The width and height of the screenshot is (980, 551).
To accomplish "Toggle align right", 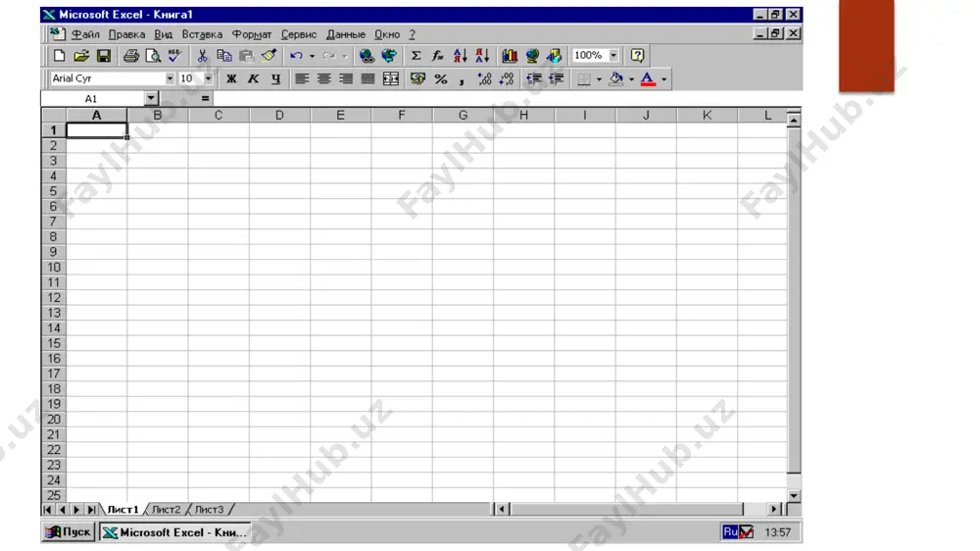I will click(346, 78).
